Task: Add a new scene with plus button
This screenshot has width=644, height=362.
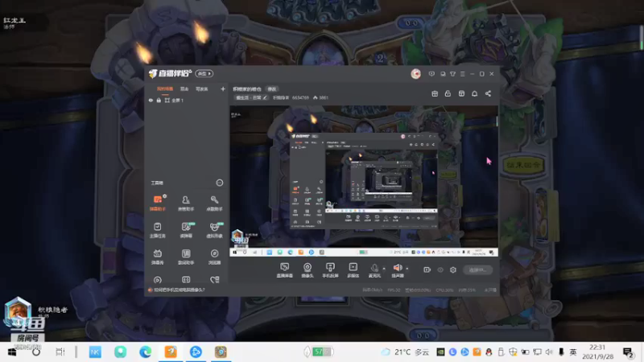Action: (223, 88)
